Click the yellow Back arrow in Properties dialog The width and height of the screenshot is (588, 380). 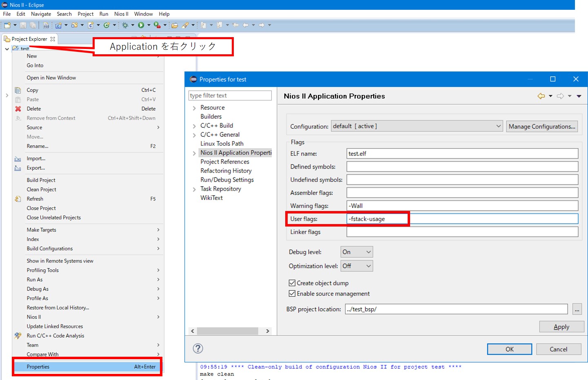point(541,96)
